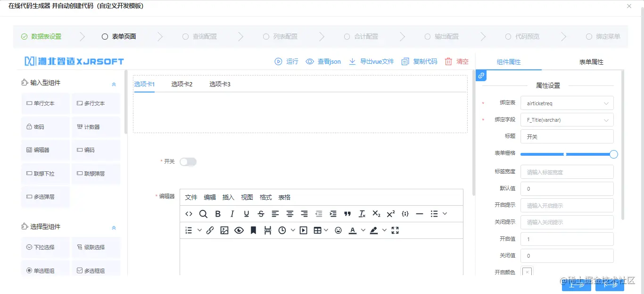Click the blockquote icon in the editor toolbar
The height and width of the screenshot is (294, 644).
click(x=347, y=213)
